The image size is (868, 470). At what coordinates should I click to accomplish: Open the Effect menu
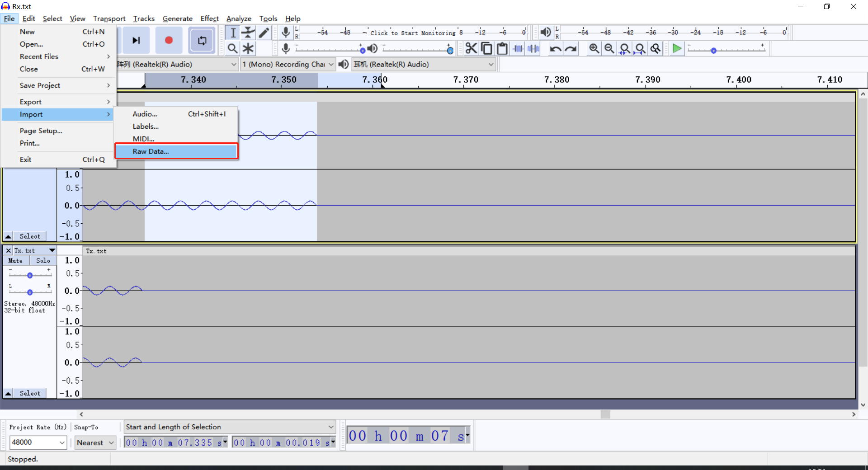[209, 19]
